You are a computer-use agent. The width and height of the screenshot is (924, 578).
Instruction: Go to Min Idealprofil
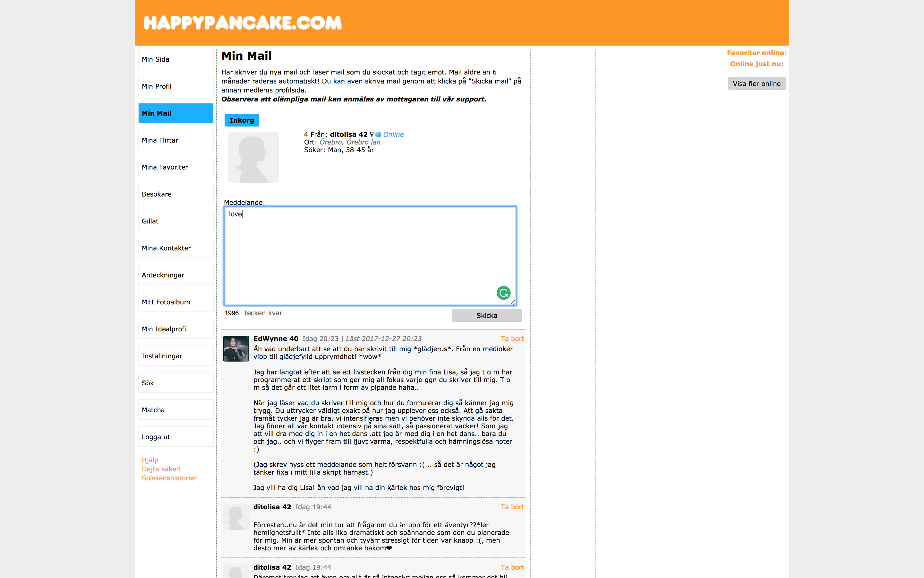click(175, 329)
